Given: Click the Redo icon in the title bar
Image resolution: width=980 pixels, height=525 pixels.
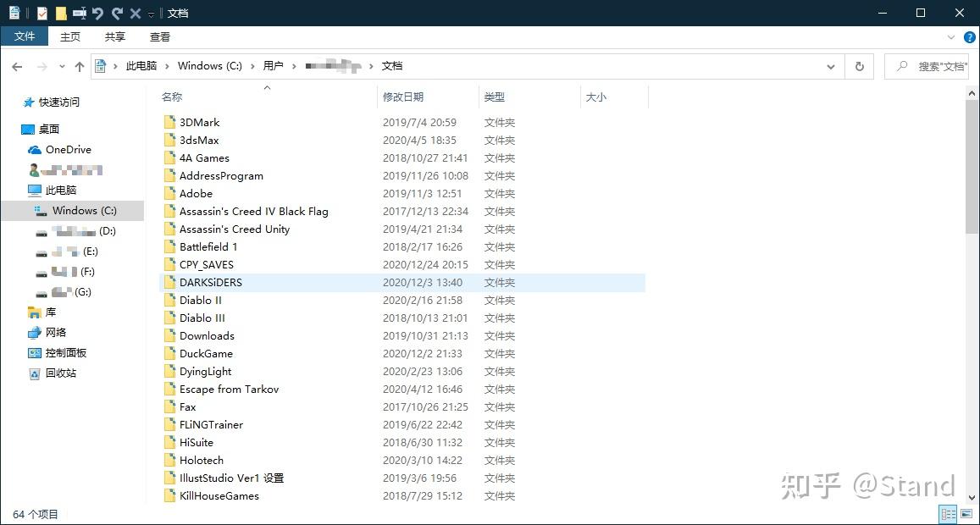Looking at the screenshot, I should 116,13.
